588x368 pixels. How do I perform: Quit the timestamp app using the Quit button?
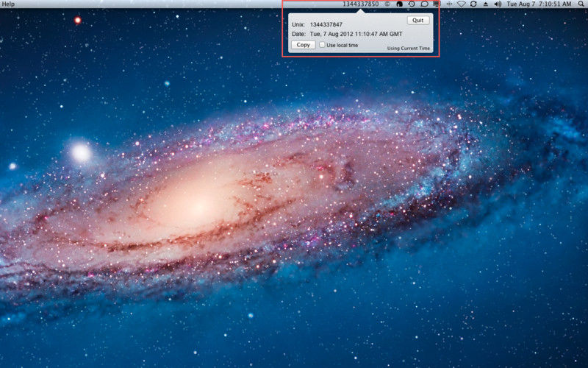[x=417, y=21]
